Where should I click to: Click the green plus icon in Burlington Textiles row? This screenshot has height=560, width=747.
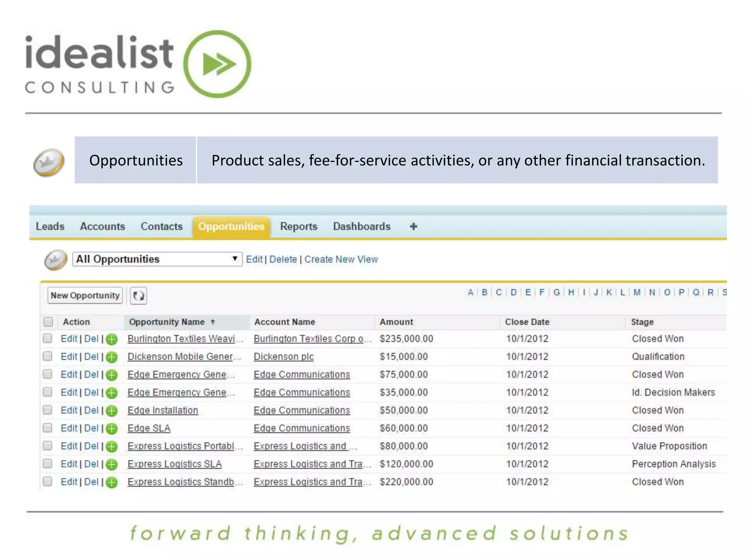click(x=112, y=339)
